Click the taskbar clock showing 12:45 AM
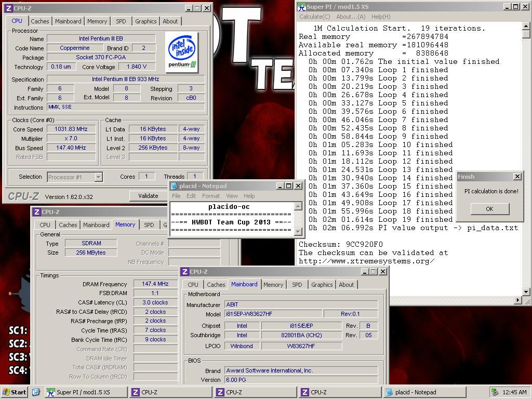Screen dimensions: 532x399 514,392
